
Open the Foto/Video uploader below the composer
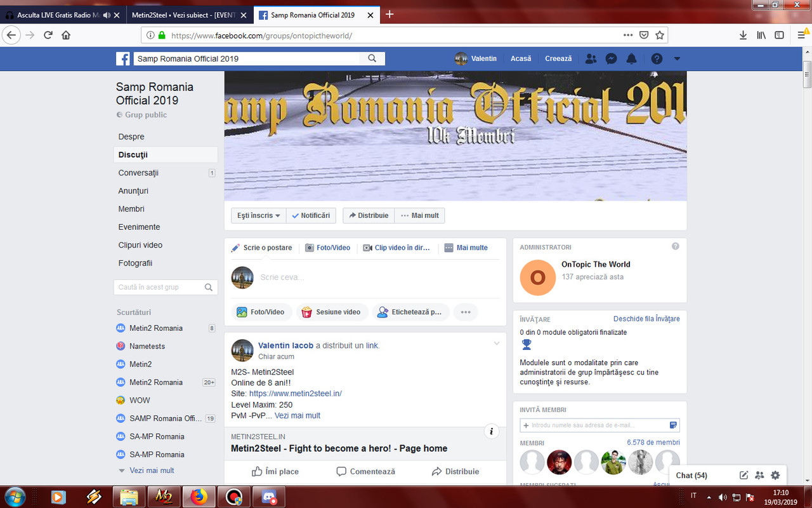262,312
